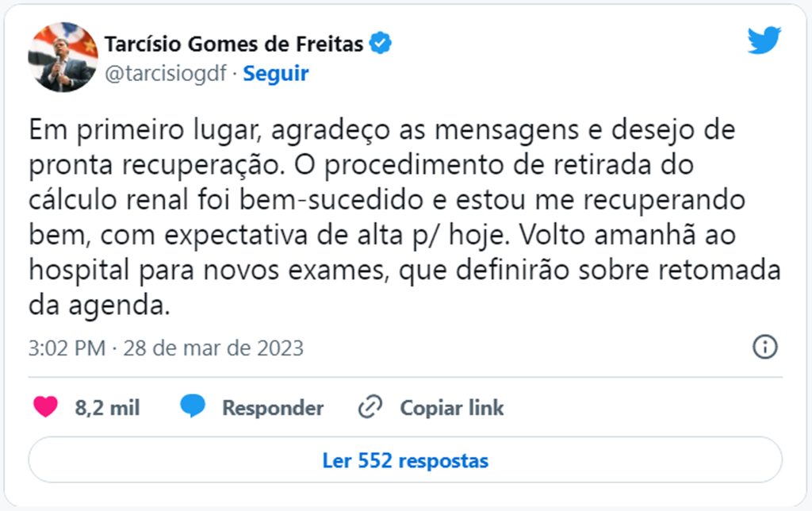Viewport: 812px width, 511px height.
Task: Click the phrase 'hospital para novos exames'
Action: pyautogui.click(x=209, y=271)
